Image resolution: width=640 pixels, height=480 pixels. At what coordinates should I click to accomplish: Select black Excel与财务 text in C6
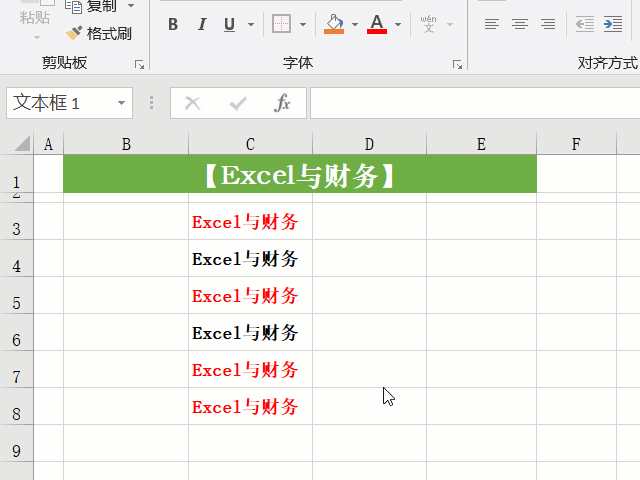click(x=245, y=333)
